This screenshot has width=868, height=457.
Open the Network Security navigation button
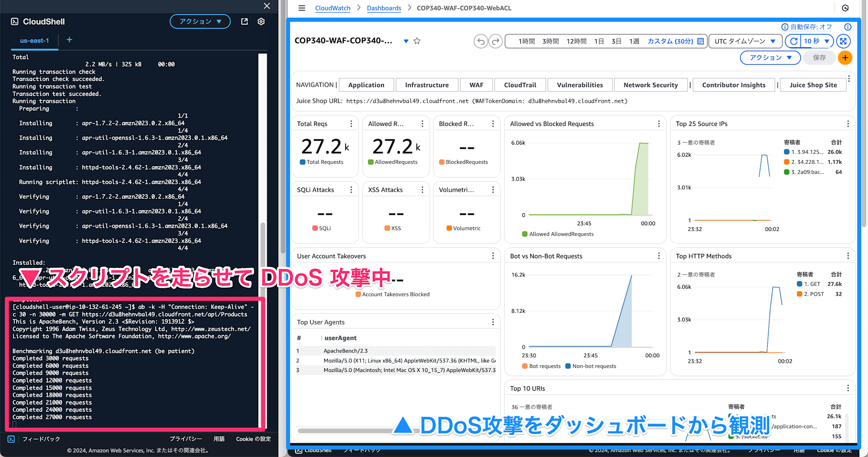(651, 85)
